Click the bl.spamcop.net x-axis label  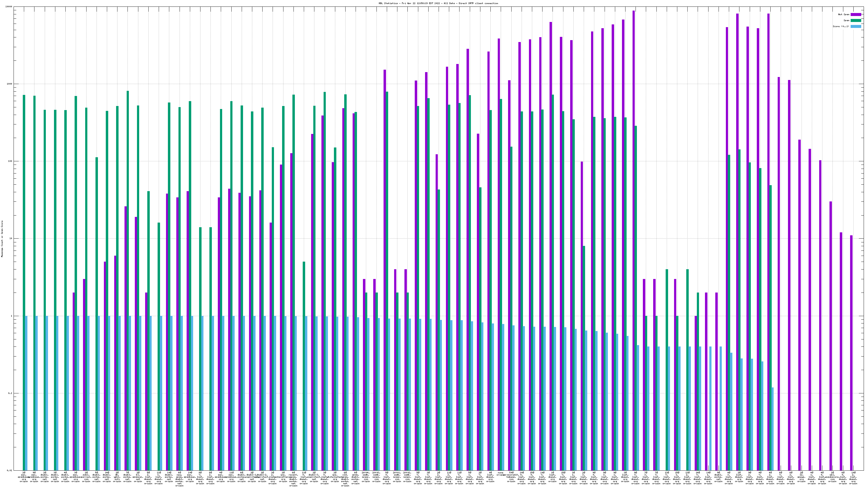(138, 477)
